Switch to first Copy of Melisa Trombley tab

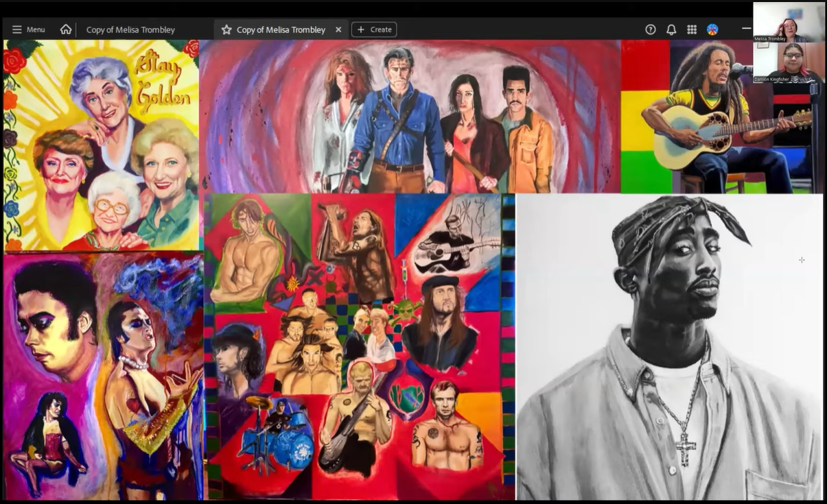pos(130,29)
